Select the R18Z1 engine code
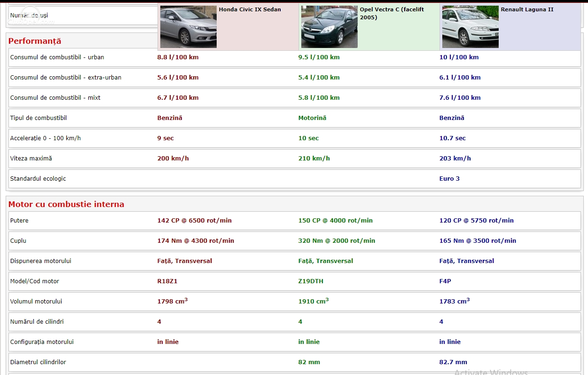The width and height of the screenshot is (588, 375). click(167, 281)
